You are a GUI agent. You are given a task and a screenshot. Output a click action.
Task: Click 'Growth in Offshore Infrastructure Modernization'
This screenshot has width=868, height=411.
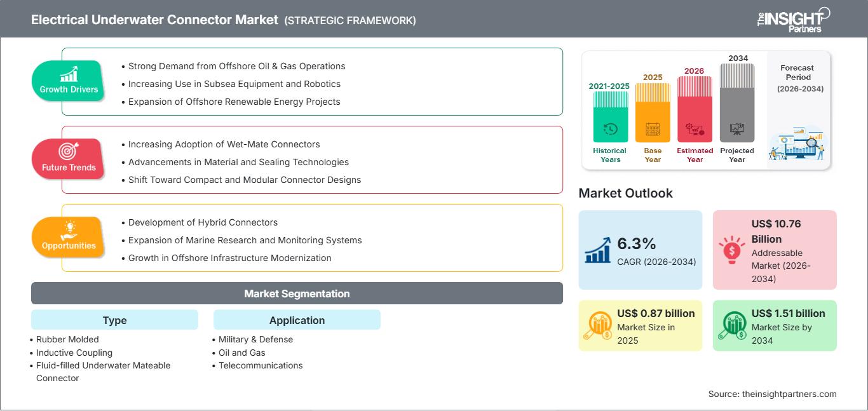coord(229,258)
